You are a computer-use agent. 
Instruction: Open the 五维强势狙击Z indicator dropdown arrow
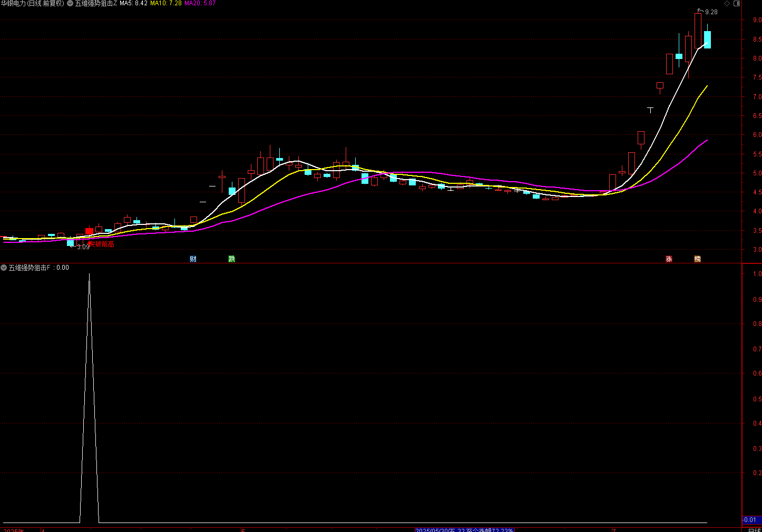pos(70,3)
